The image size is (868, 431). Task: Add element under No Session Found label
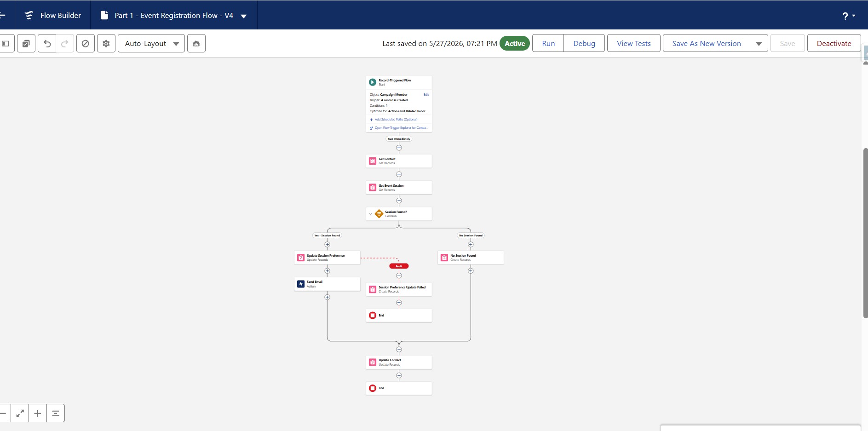pos(471,244)
